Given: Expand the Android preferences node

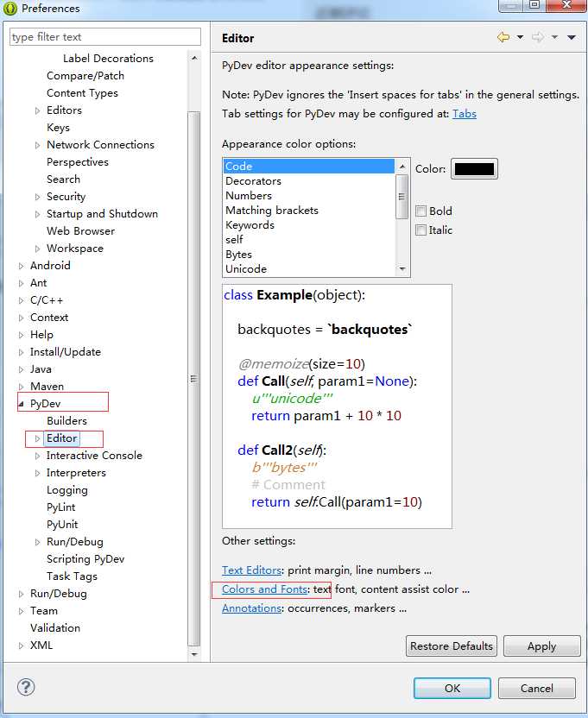Looking at the screenshot, I should tap(21, 266).
